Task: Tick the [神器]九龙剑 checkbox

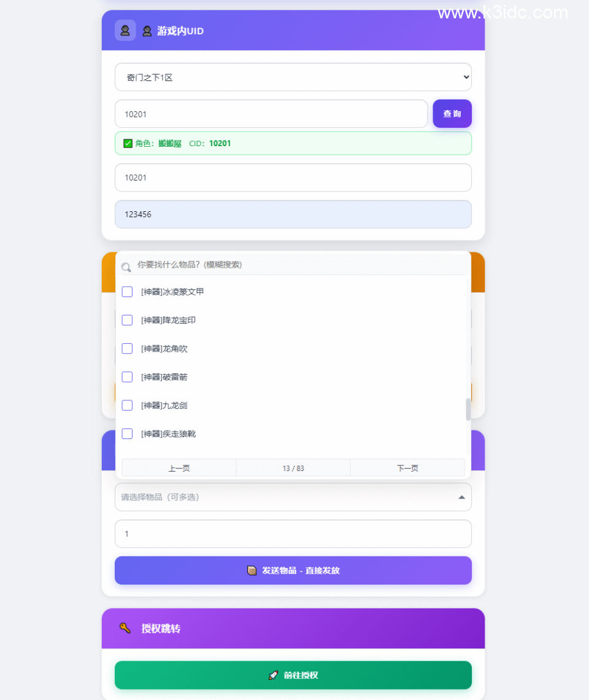Action: tap(127, 405)
